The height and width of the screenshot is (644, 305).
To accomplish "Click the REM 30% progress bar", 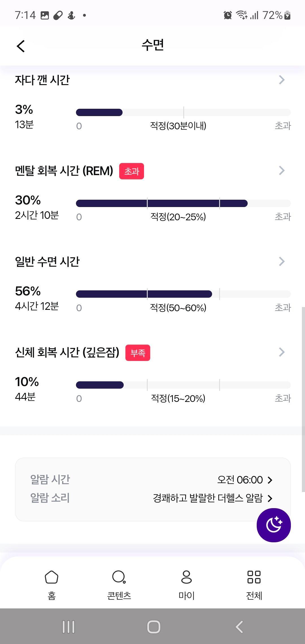I will pyautogui.click(x=183, y=203).
